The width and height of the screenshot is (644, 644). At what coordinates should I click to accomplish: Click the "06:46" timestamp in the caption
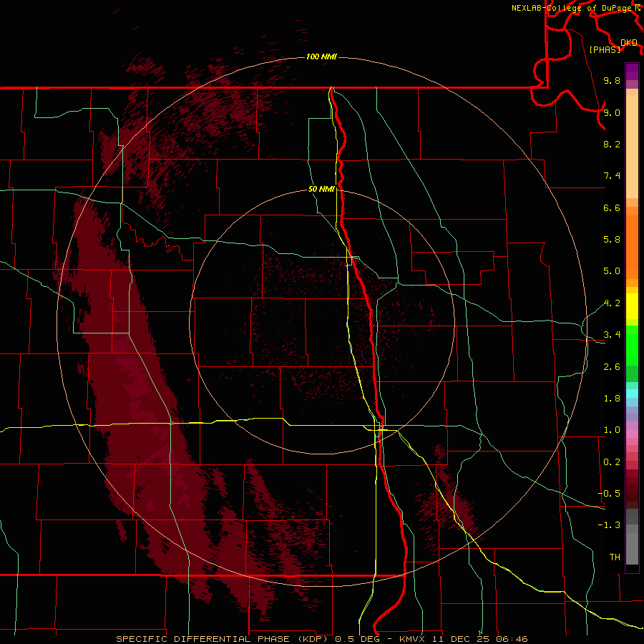click(x=512, y=639)
